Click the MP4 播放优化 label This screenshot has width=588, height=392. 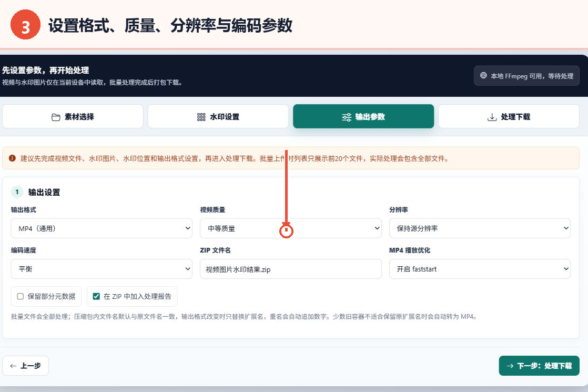click(x=410, y=250)
